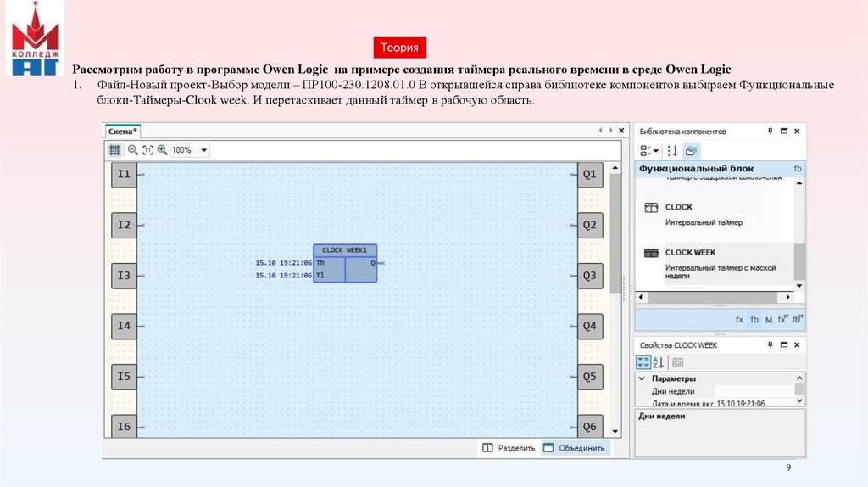Image resolution: width=868 pixels, height=487 pixels.
Task: Click the property pages icon
Action: 677,363
